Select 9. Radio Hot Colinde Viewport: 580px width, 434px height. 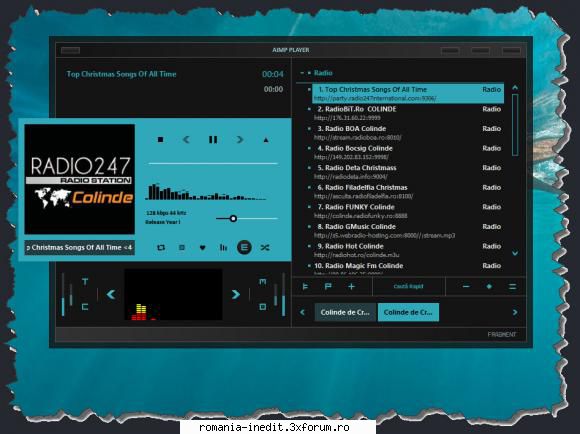pyautogui.click(x=408, y=250)
